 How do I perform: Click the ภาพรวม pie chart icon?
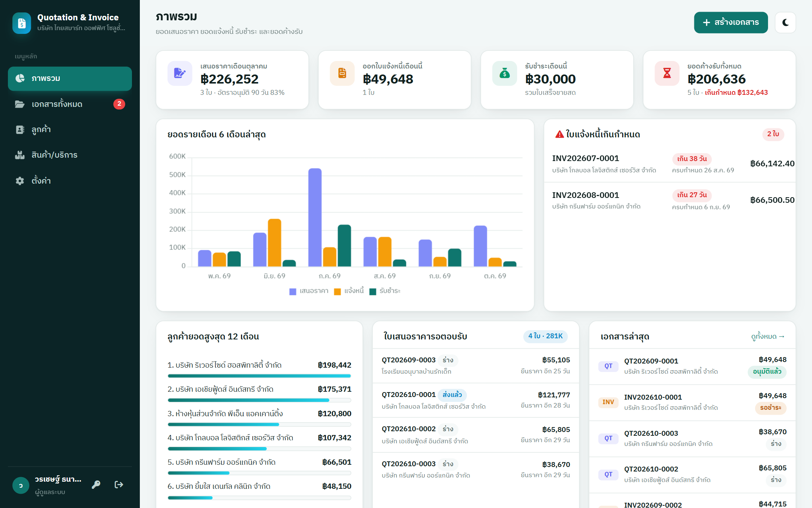pos(20,78)
